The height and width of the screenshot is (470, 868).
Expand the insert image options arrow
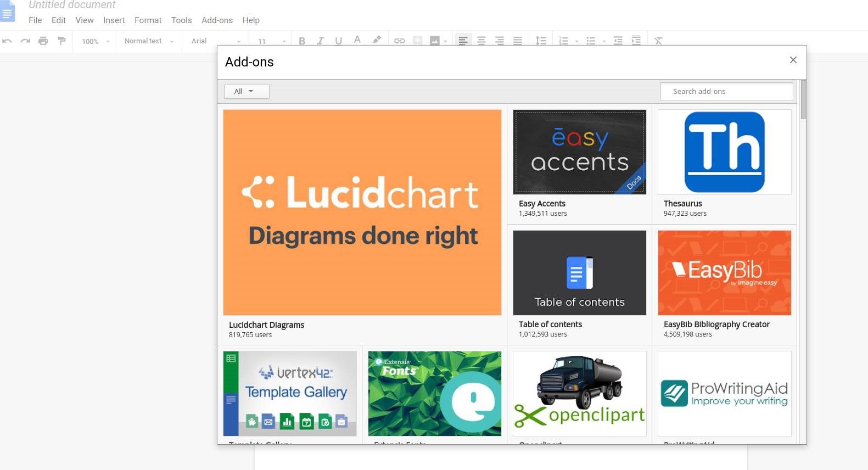click(x=445, y=41)
